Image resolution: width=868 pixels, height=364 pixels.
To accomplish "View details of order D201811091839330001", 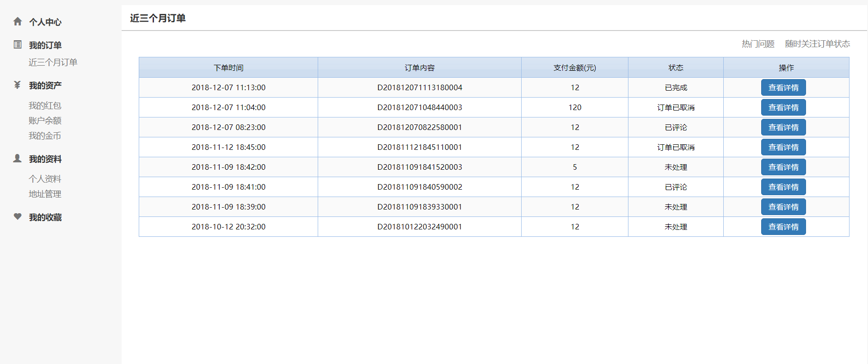I will [783, 207].
